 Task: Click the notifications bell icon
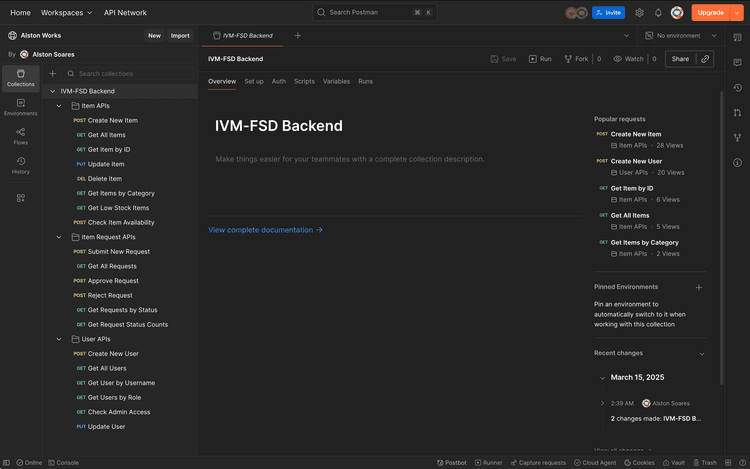(658, 13)
